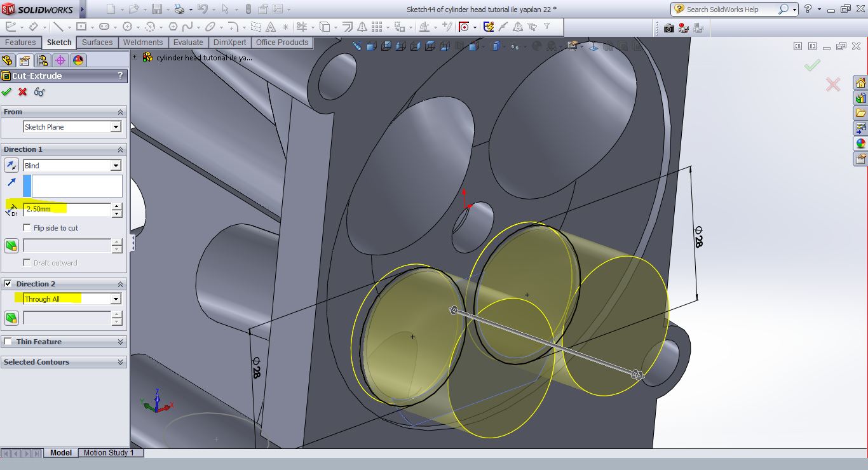
Task: Select the Ellipse sketch tool
Action: tap(210, 27)
